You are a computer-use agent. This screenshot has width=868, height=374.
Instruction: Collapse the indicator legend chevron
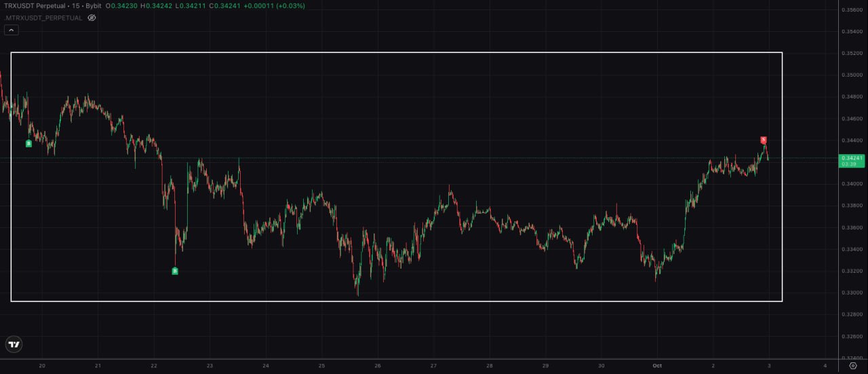click(11, 30)
